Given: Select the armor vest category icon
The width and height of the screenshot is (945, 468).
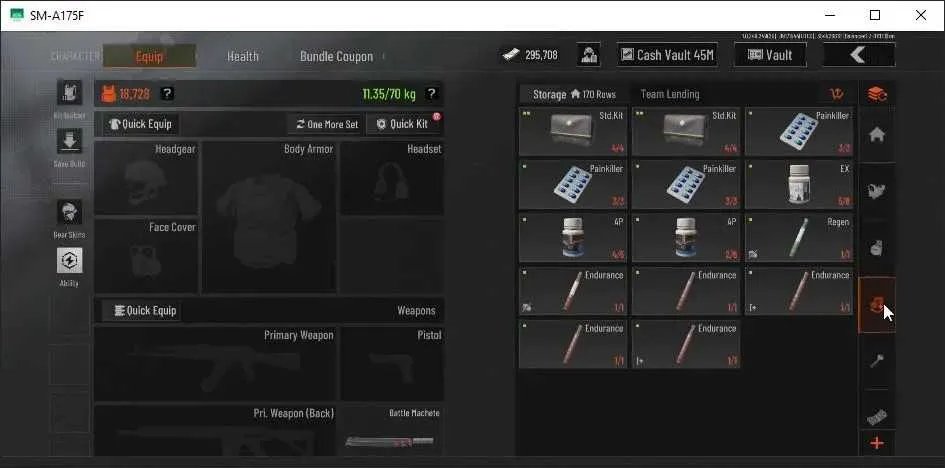Looking at the screenshot, I should [x=877, y=191].
